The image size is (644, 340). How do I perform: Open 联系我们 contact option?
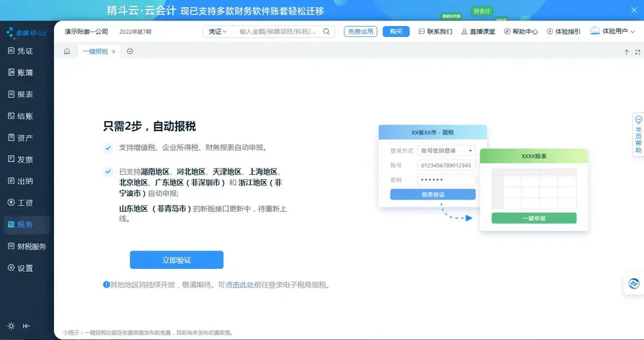(435, 32)
